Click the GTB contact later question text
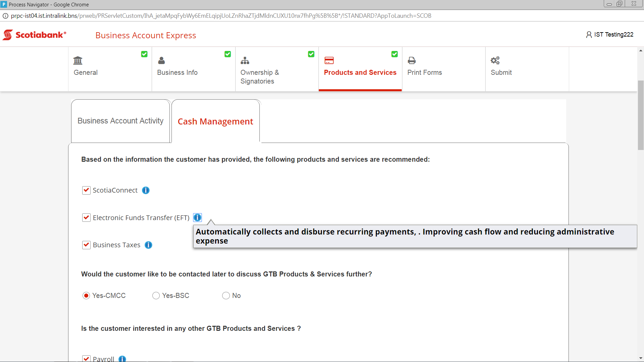 [x=227, y=274]
